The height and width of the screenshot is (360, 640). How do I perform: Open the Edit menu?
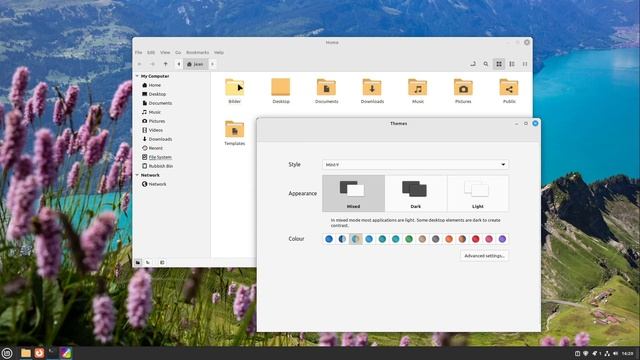[x=151, y=53]
